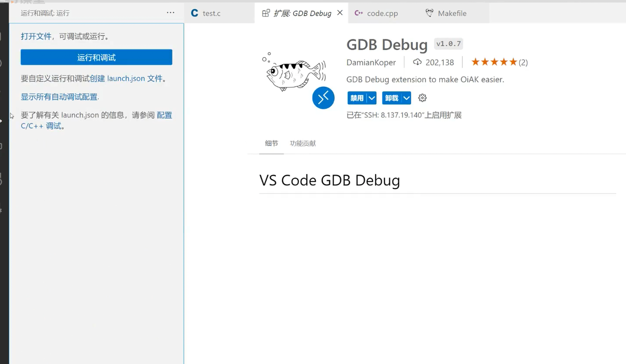Click the 卸载 uninstall button
The image size is (626, 364).
click(391, 98)
